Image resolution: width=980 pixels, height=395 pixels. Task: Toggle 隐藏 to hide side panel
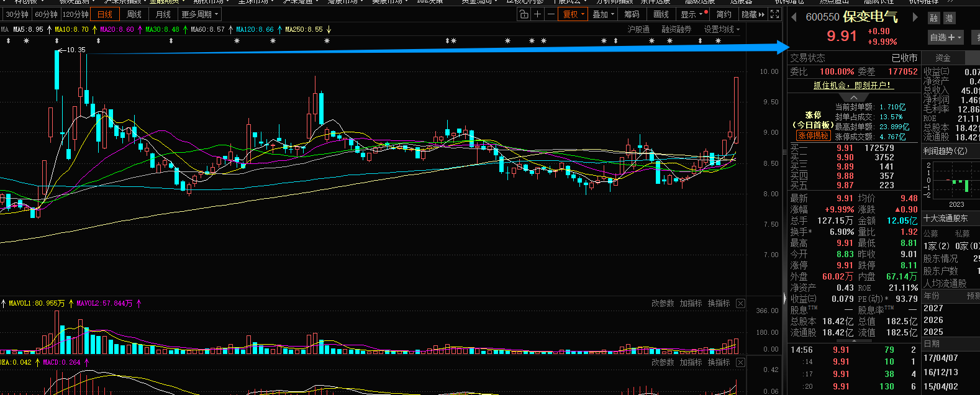click(x=753, y=14)
